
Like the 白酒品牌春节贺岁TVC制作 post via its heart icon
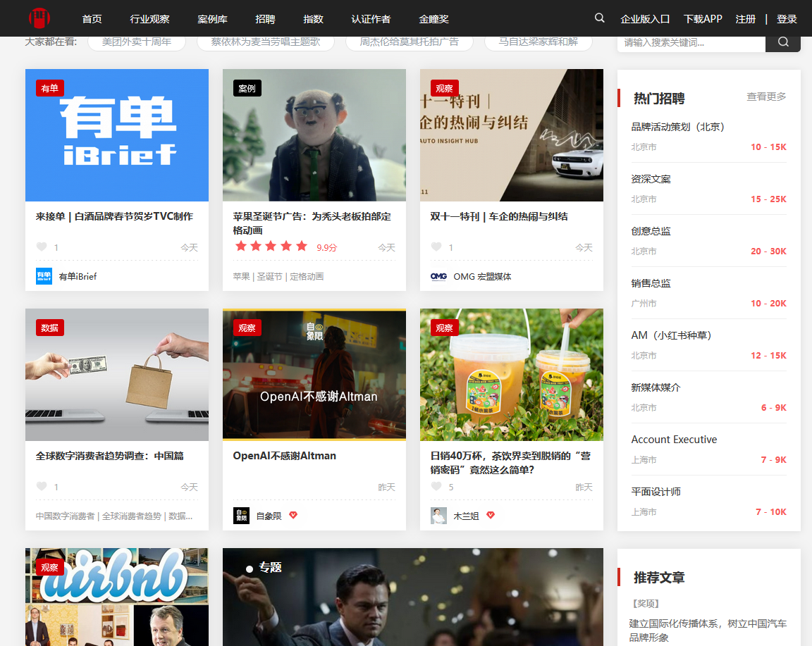[42, 247]
